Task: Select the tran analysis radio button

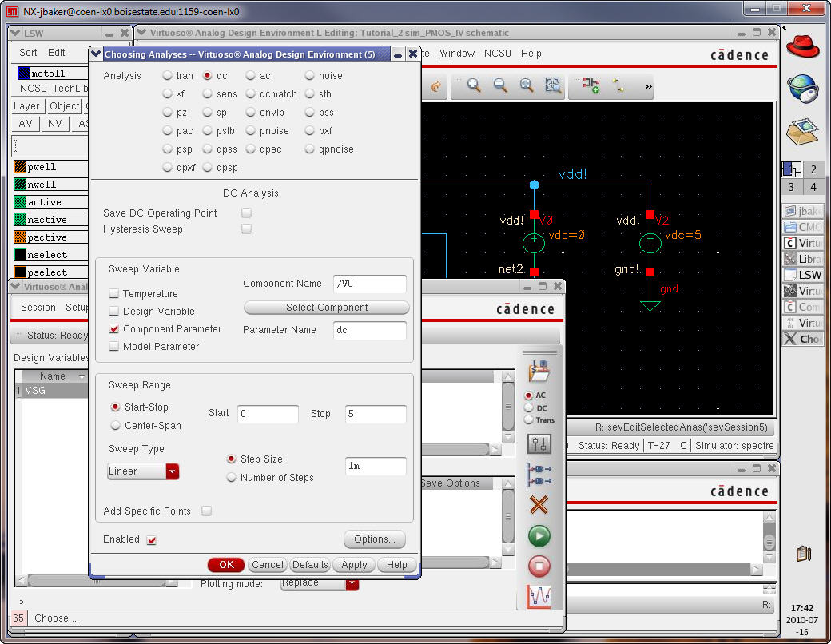Action: [x=167, y=76]
